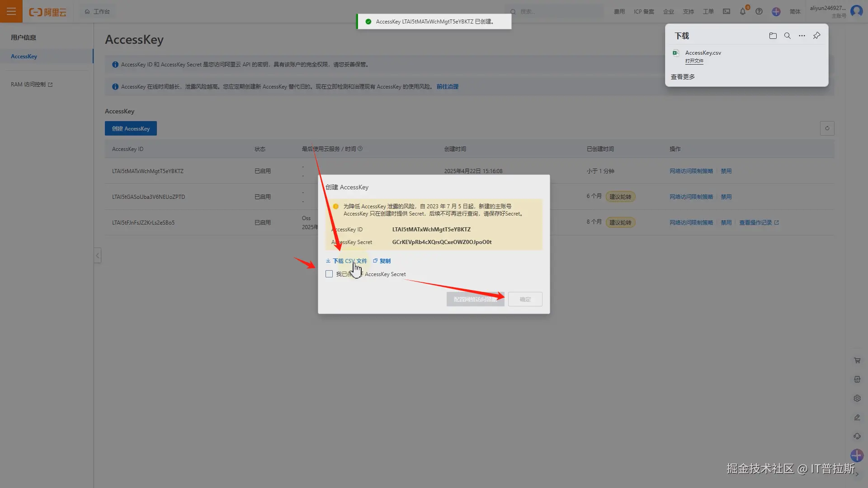This screenshot has height=488, width=868.
Task: Click 确定 button in dialog
Action: [525, 299]
